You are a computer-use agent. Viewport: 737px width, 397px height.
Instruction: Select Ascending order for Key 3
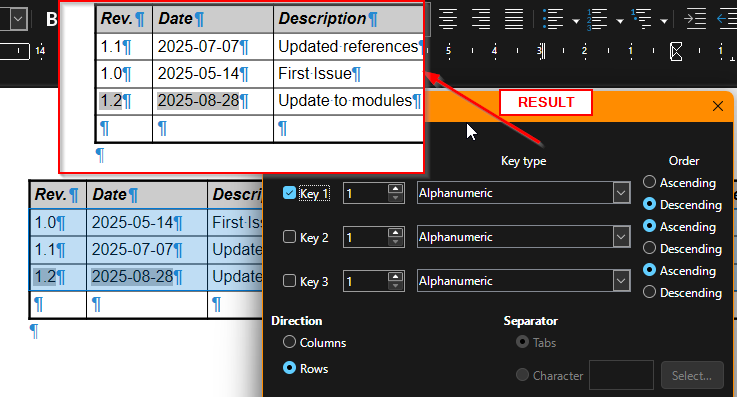pos(649,270)
